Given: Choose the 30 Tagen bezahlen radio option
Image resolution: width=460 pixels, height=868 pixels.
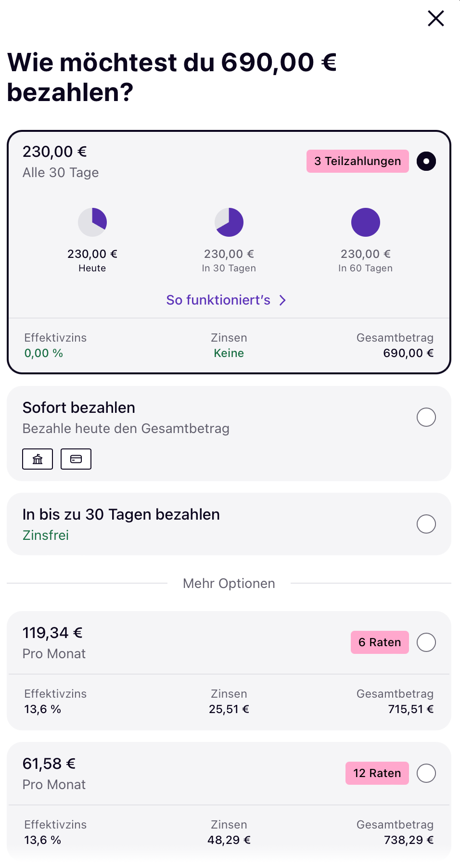Looking at the screenshot, I should (x=426, y=524).
